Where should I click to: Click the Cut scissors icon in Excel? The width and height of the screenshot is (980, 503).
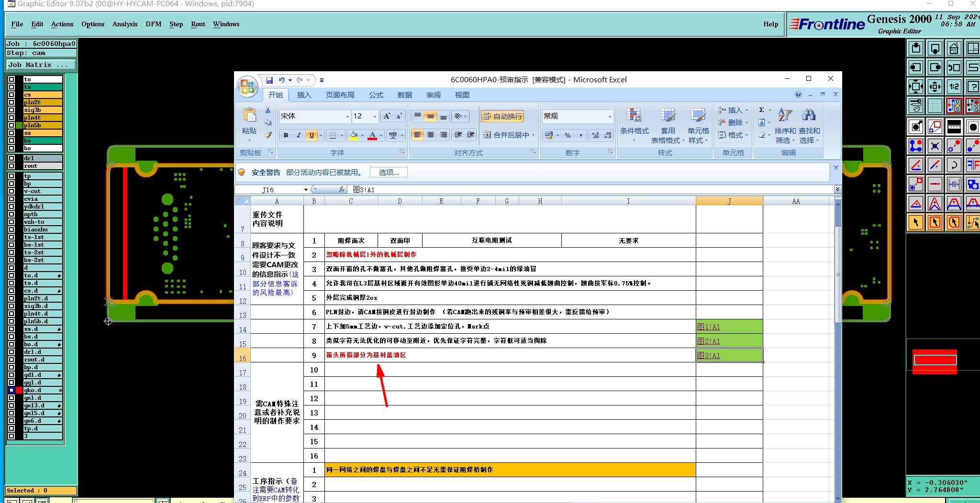point(268,110)
